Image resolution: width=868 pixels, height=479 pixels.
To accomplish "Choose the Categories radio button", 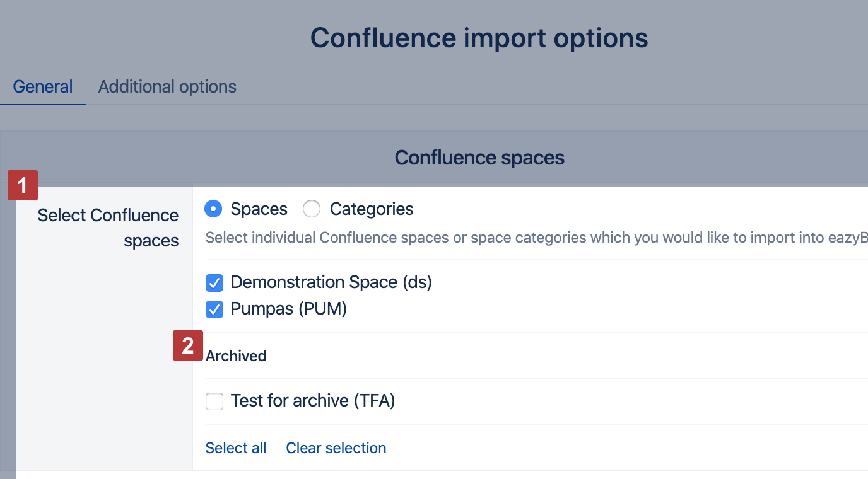I will (x=312, y=209).
